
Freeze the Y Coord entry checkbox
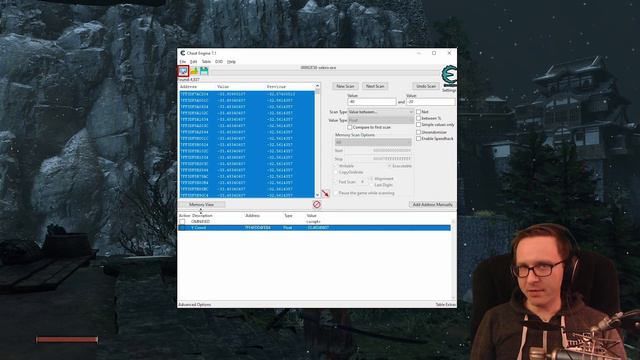coord(182,228)
